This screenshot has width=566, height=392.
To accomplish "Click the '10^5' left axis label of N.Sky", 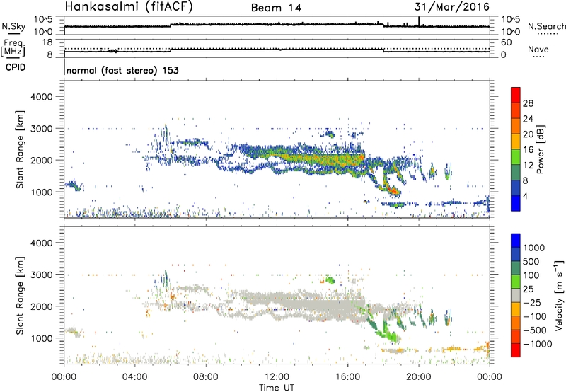I will point(43,20).
